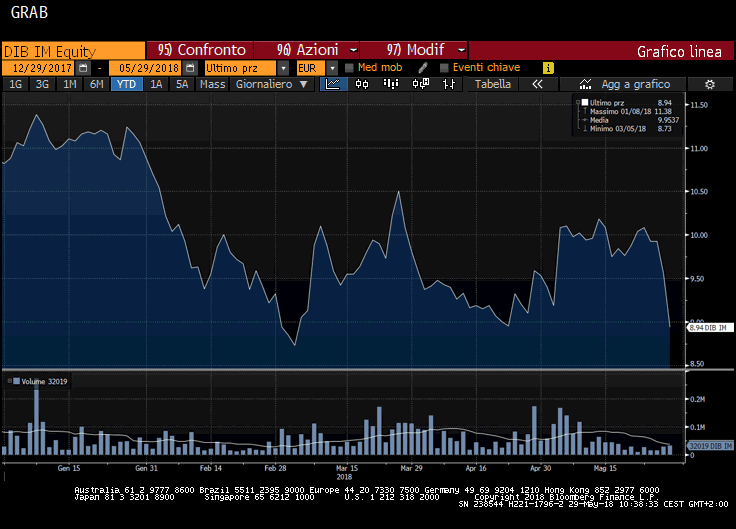The height and width of the screenshot is (529, 736).
Task: Click the Tabella button
Action: (493, 85)
